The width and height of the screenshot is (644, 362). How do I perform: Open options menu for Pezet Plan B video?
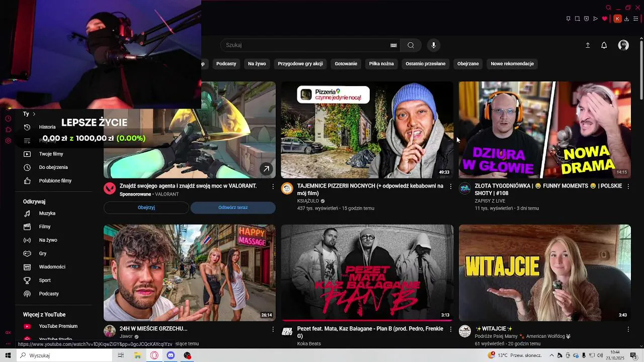click(451, 329)
